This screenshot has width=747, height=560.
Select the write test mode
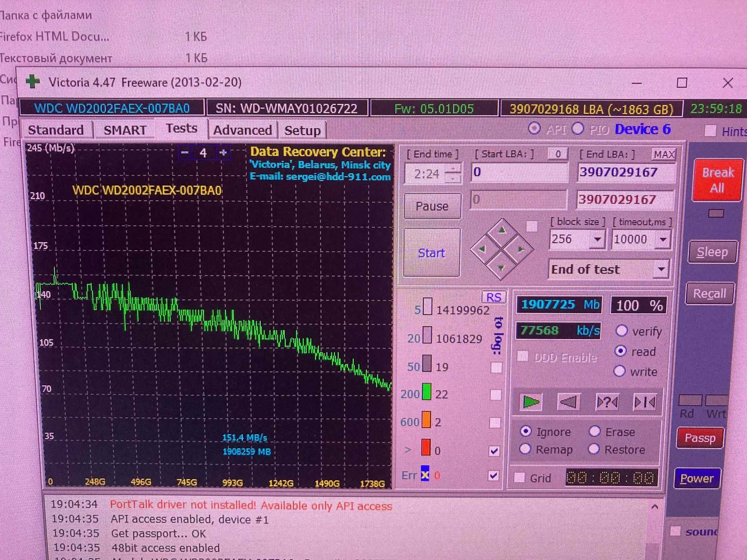click(x=620, y=371)
